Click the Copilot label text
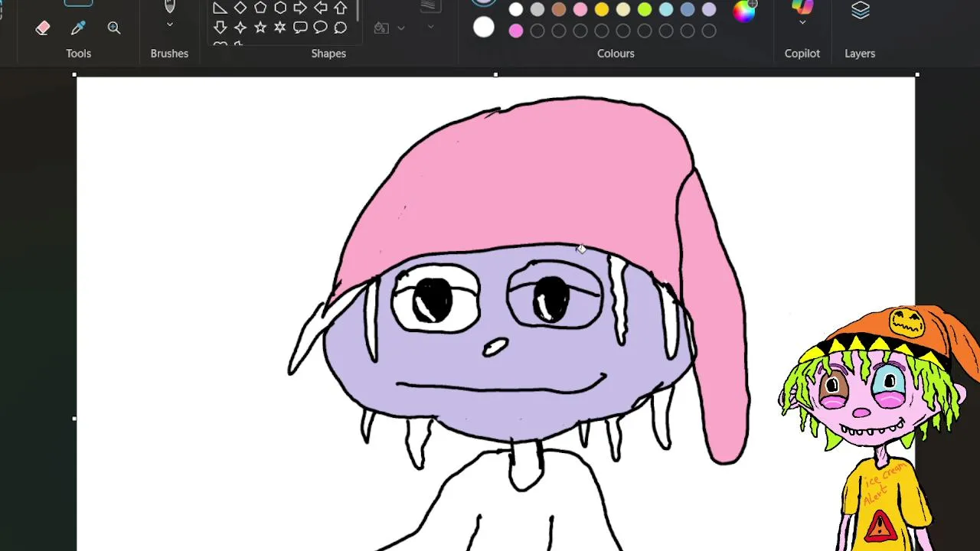 click(802, 54)
